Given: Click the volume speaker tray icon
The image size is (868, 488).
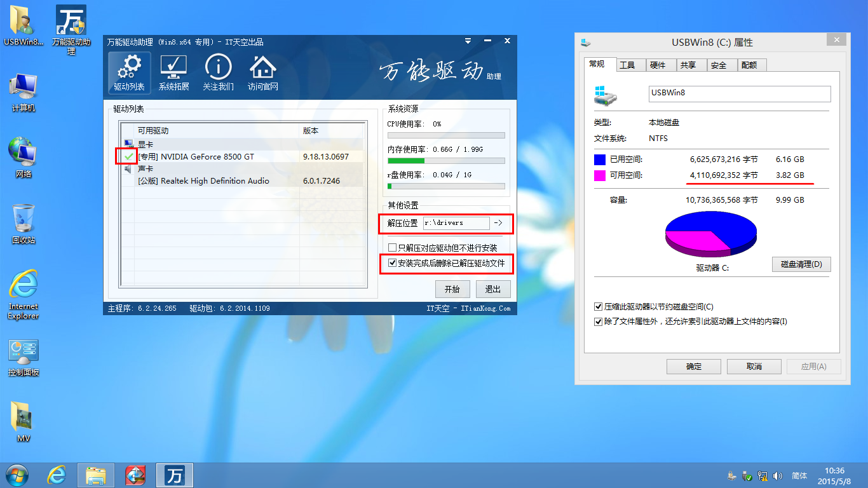Looking at the screenshot, I should (x=778, y=476).
